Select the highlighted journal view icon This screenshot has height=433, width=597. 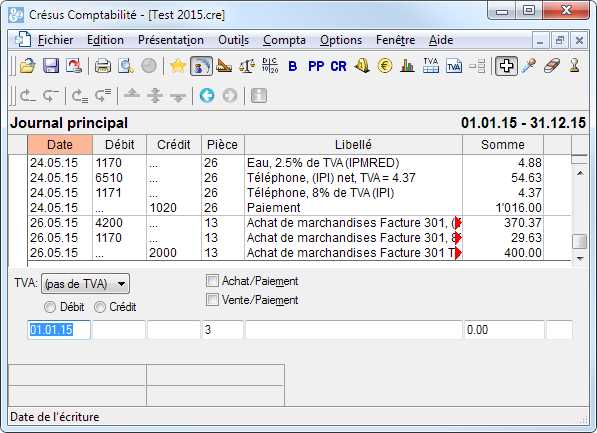click(x=201, y=66)
